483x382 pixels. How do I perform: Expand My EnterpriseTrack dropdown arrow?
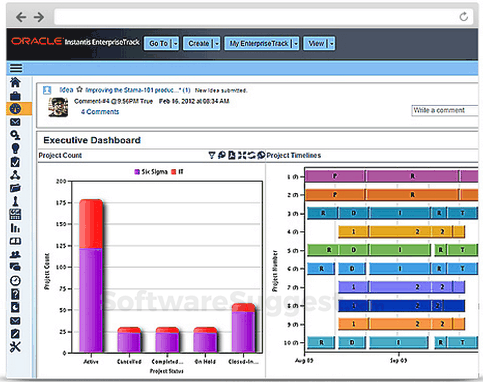tap(296, 44)
